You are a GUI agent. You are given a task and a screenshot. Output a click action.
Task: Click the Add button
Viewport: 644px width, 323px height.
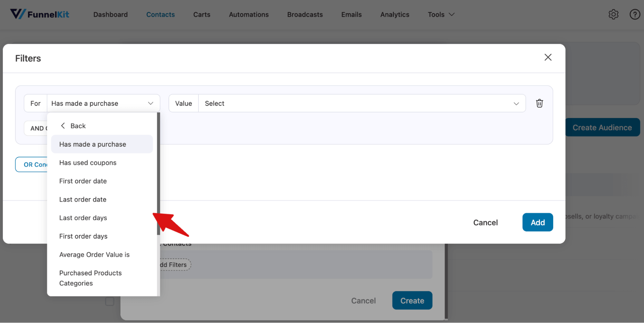pos(537,222)
